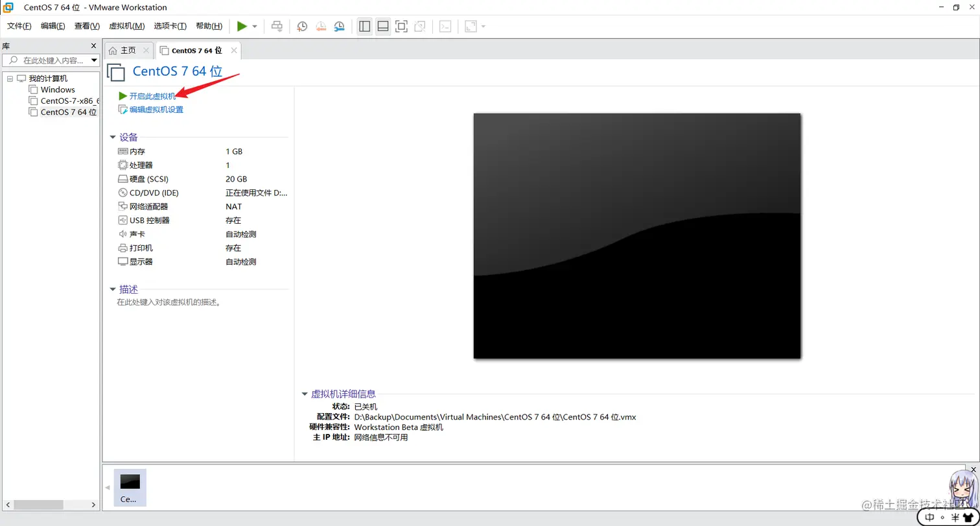Select the Windows VM in library
Screen dimensions: 980x526
coord(58,90)
